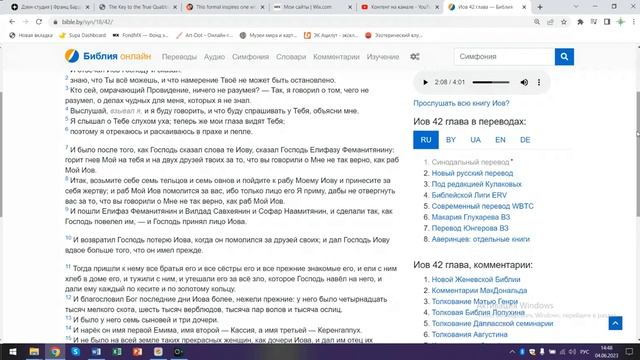Select the BY translations tab
The width and height of the screenshot is (640, 360).
click(451, 140)
